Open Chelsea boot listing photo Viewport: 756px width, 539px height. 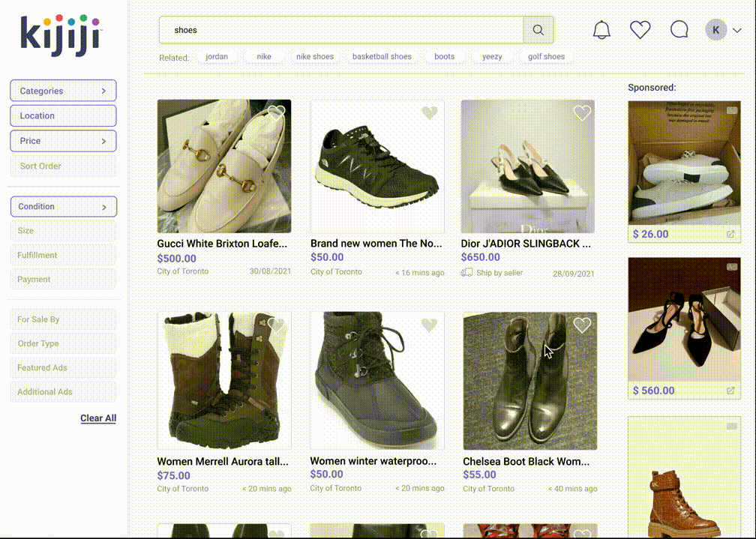[x=529, y=381]
